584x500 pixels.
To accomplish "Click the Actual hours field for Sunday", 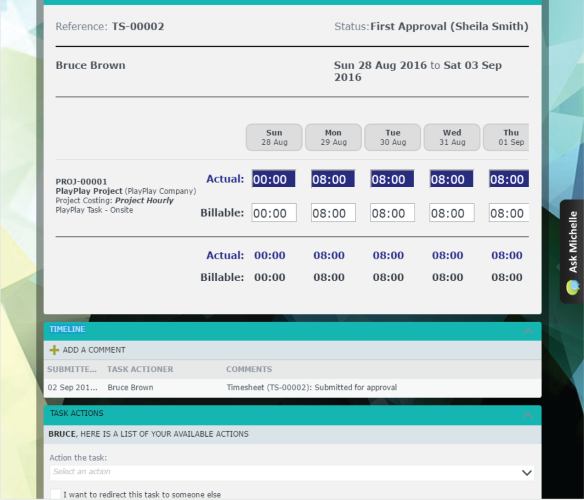I will tap(274, 179).
